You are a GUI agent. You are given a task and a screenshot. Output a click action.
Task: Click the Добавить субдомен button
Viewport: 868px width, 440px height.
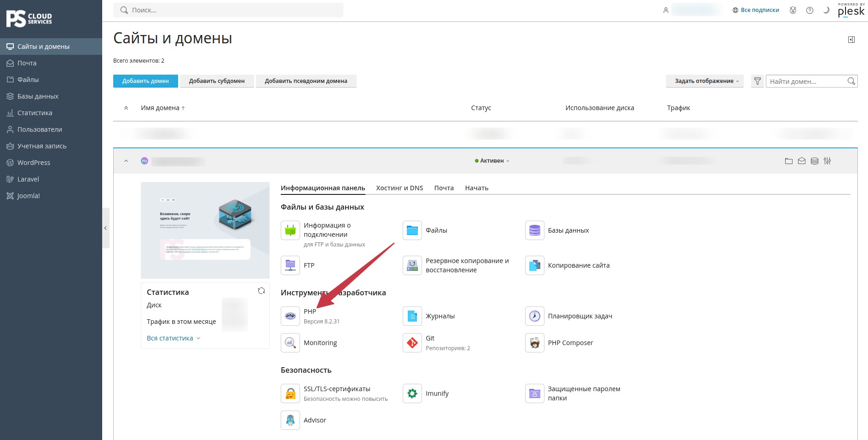click(x=217, y=81)
